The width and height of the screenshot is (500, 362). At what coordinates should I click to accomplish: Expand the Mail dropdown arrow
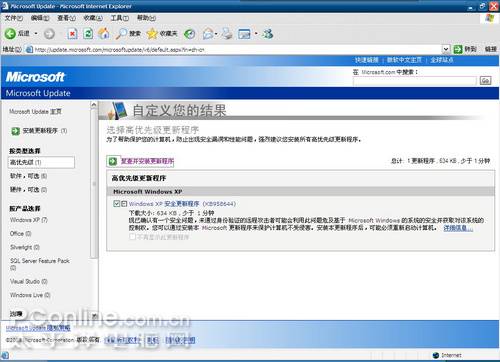tap(216, 34)
